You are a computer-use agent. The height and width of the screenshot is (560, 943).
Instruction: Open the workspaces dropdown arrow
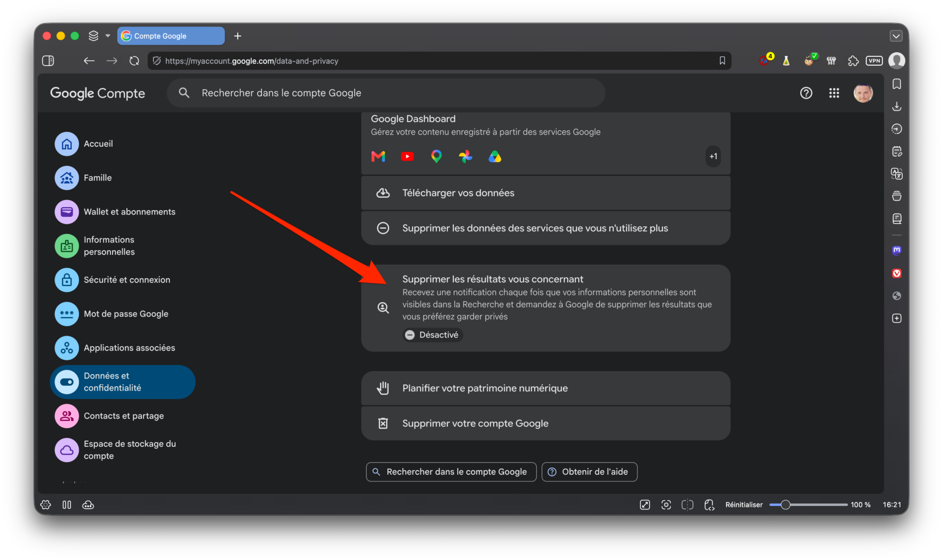[x=108, y=36]
